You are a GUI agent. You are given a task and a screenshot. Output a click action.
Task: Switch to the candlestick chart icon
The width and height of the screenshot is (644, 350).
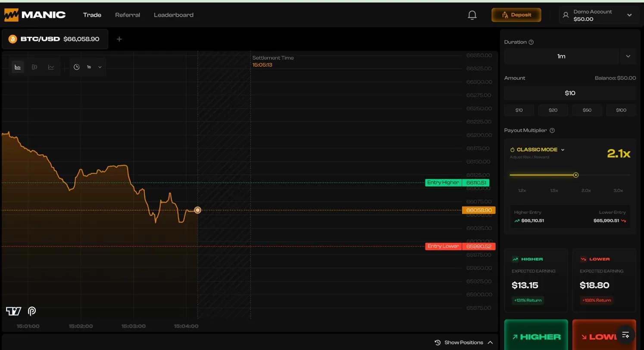[34, 67]
